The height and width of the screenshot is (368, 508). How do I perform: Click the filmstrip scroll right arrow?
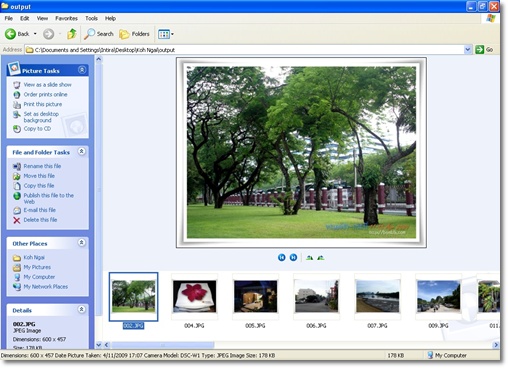pos(496,345)
